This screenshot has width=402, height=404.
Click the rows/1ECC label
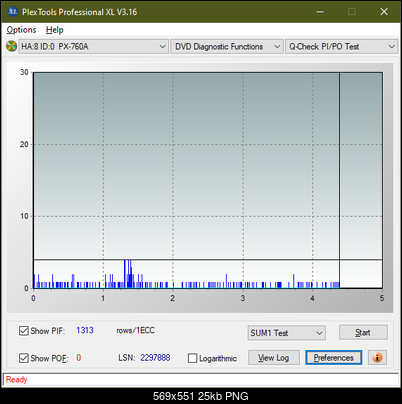coord(135,330)
